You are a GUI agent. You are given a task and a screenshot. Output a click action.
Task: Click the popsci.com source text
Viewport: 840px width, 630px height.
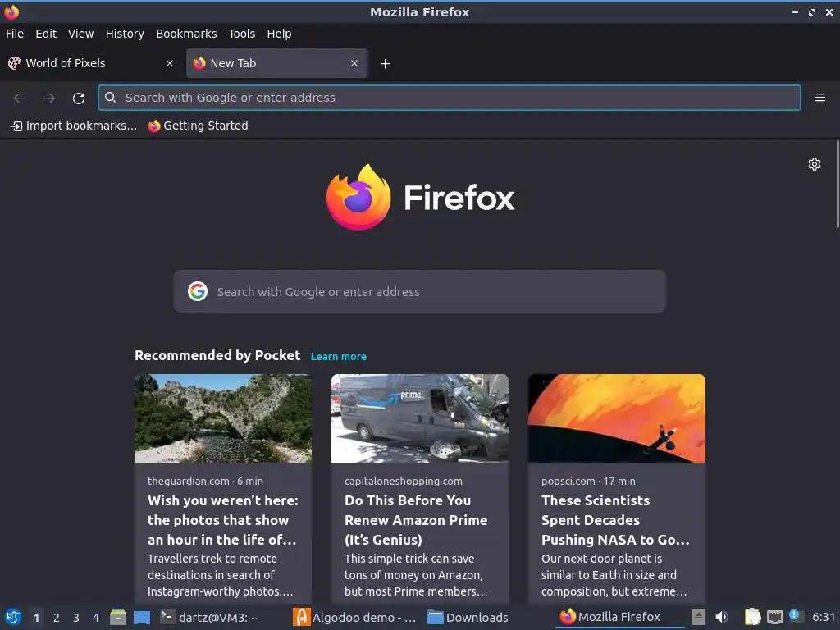pos(568,481)
